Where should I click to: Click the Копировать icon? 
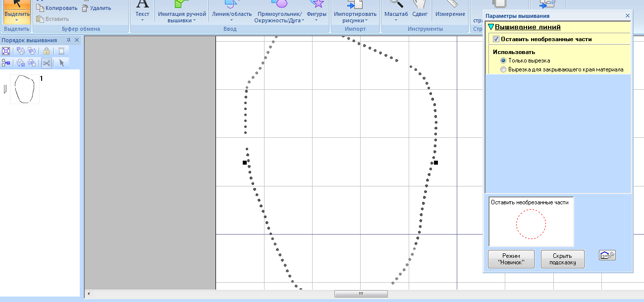pyautogui.click(x=57, y=8)
